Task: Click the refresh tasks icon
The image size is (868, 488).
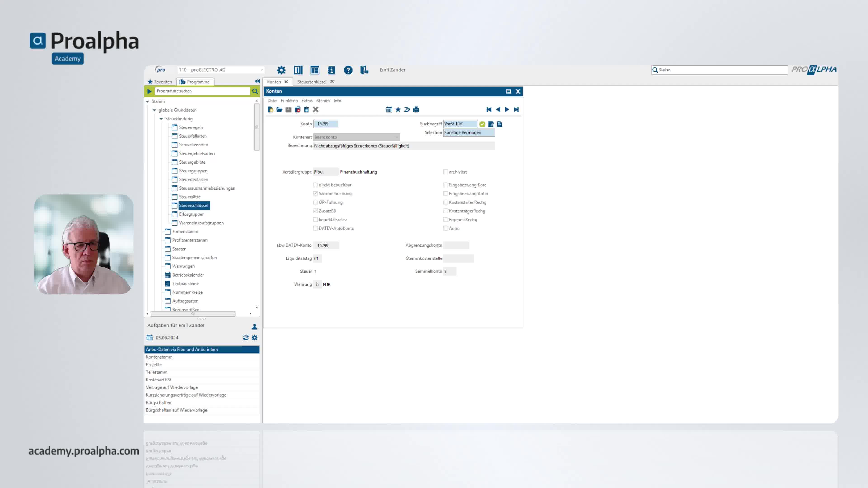Action: (246, 338)
